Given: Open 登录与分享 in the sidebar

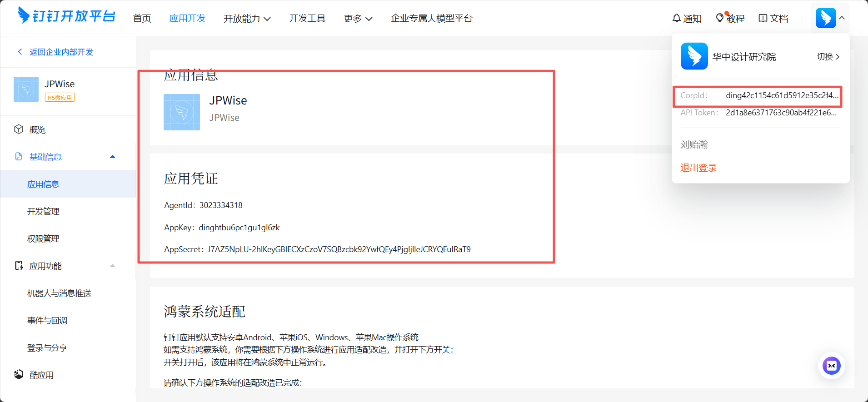Looking at the screenshot, I should coord(47,347).
